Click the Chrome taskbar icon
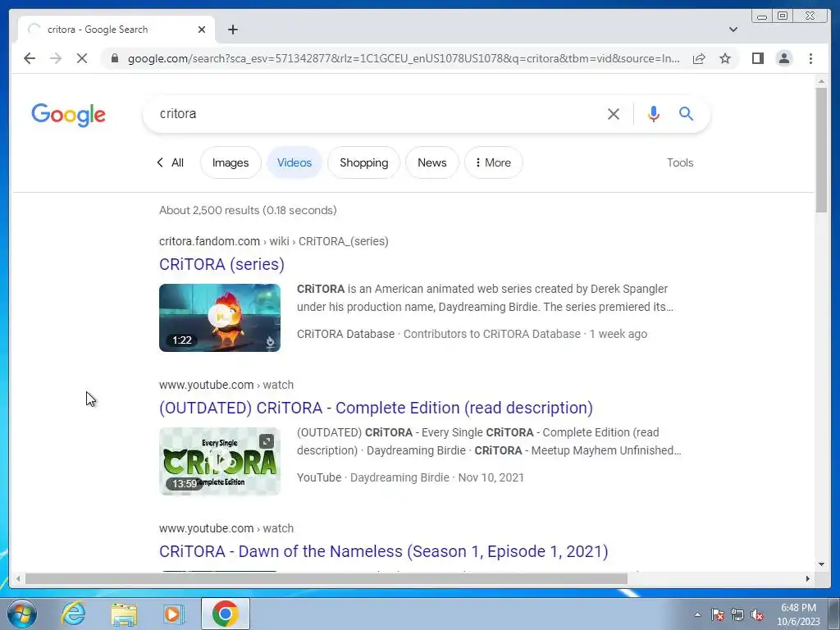Screen dimensions: 840x630 (x=225, y=614)
